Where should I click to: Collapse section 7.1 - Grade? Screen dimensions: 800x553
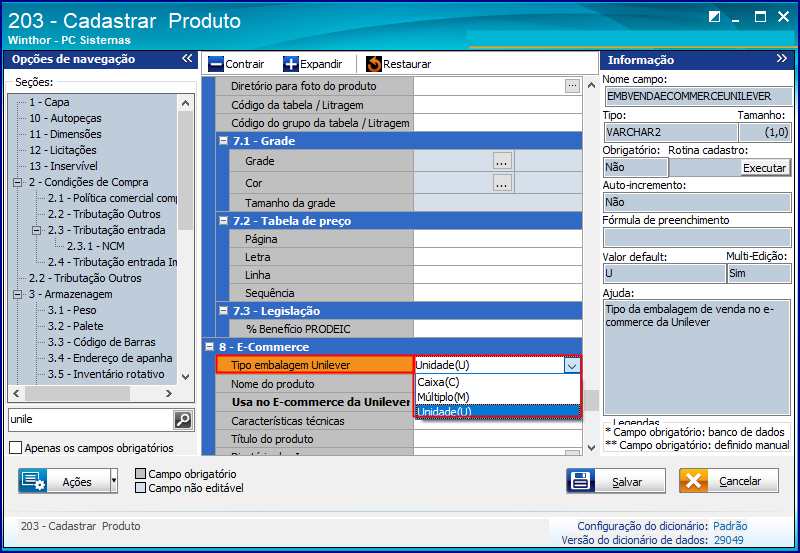pyautogui.click(x=223, y=141)
